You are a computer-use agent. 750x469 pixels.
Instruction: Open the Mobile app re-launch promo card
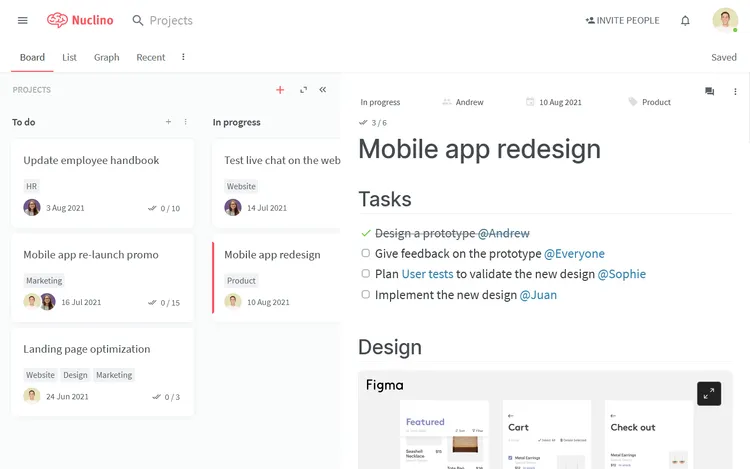pyautogui.click(x=102, y=277)
